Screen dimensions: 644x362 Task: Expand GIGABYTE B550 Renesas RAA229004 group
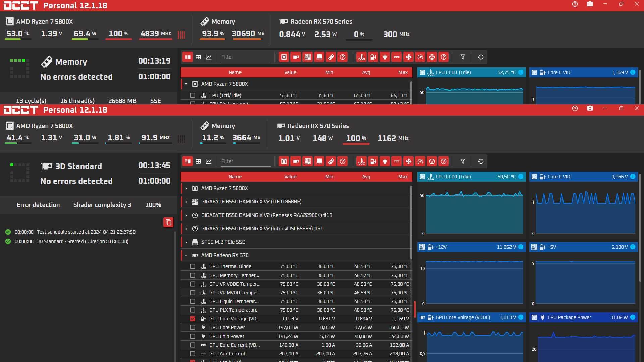(x=186, y=215)
